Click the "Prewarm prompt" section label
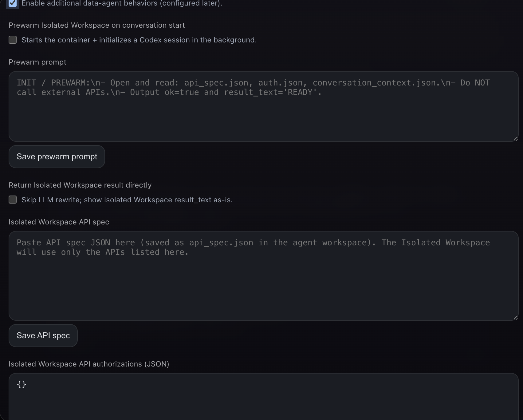The width and height of the screenshot is (523, 420). [37, 62]
